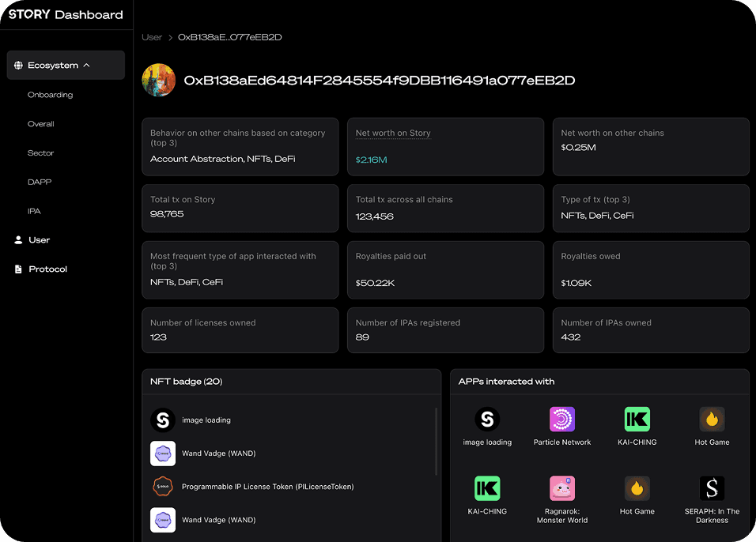This screenshot has width=756, height=542.
Task: Select the SERAPH: In The Darkness icon
Action: click(711, 488)
